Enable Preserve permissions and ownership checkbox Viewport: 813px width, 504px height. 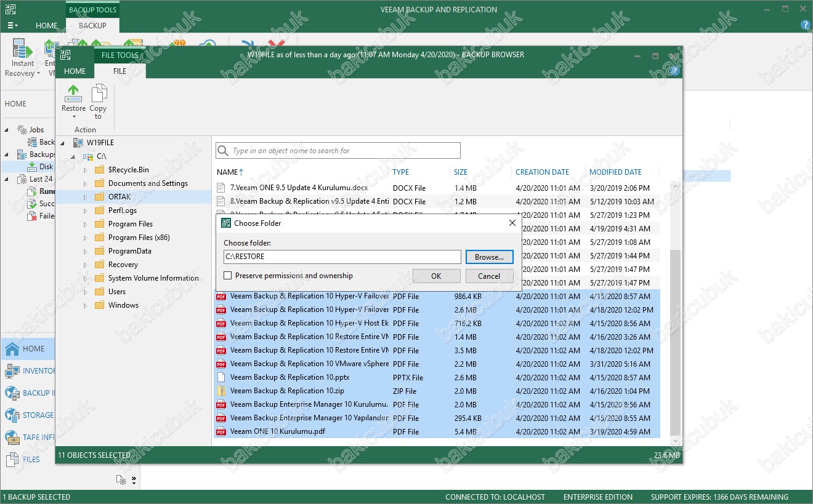228,276
